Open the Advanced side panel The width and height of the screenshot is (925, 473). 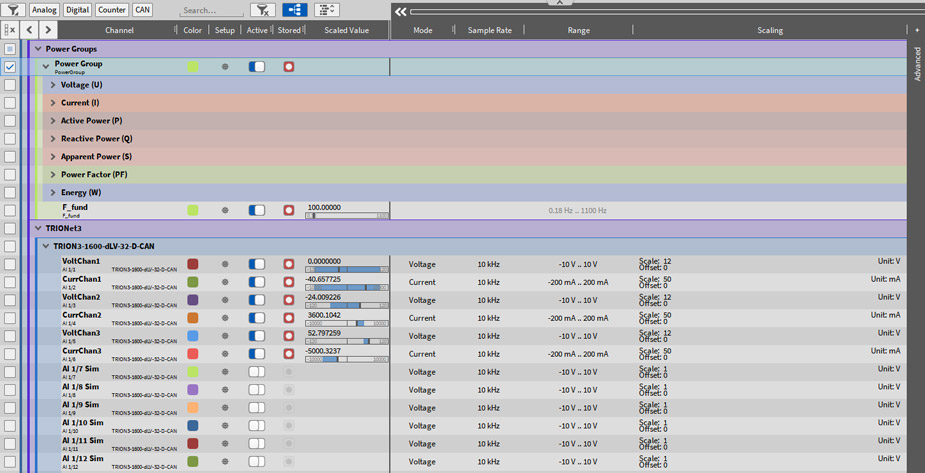pyautogui.click(x=917, y=62)
